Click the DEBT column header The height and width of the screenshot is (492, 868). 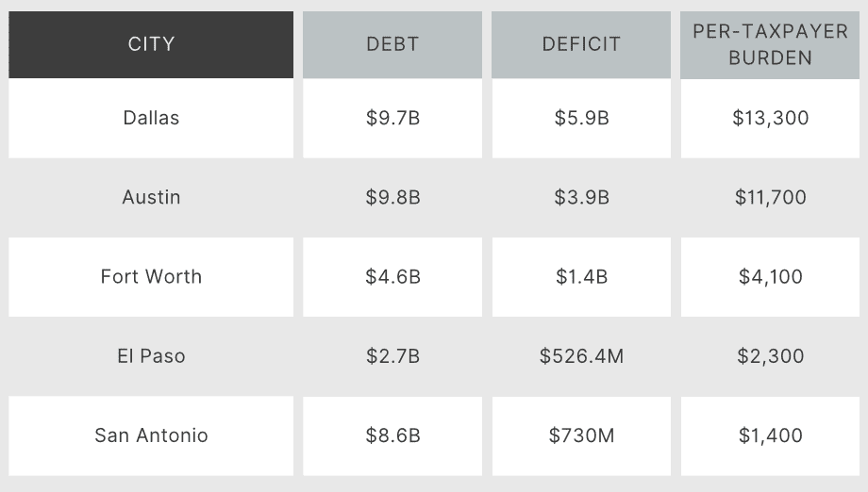[x=392, y=44]
